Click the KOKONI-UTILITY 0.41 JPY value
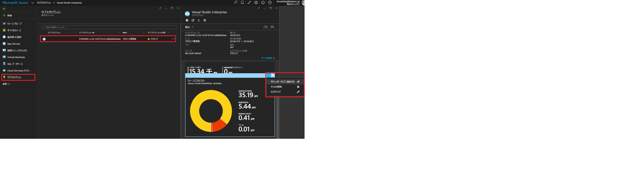This screenshot has height=181, width=644. point(247,118)
